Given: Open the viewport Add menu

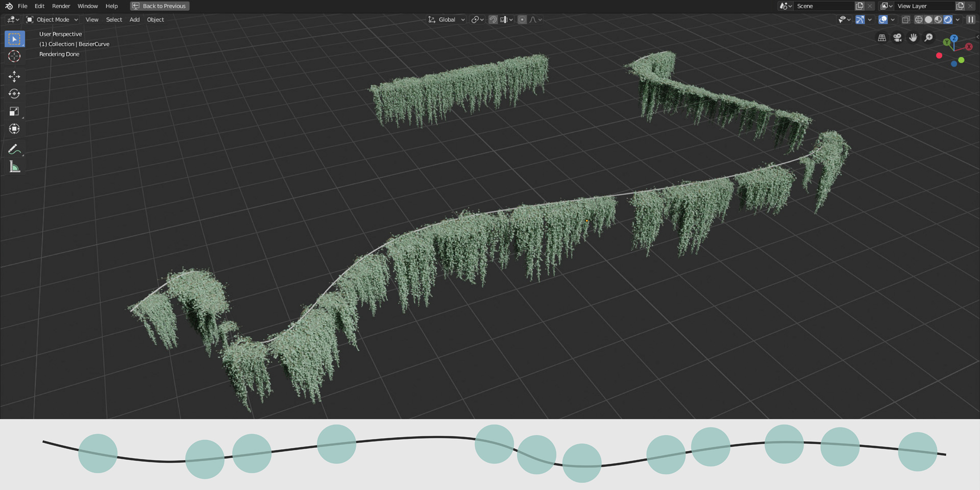Looking at the screenshot, I should coord(134,20).
